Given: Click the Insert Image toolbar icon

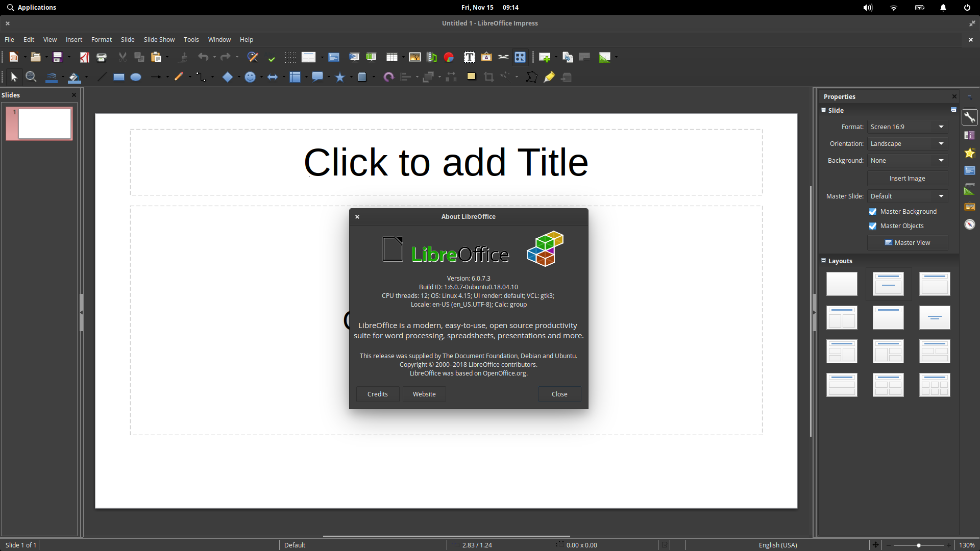Looking at the screenshot, I should pos(415,57).
